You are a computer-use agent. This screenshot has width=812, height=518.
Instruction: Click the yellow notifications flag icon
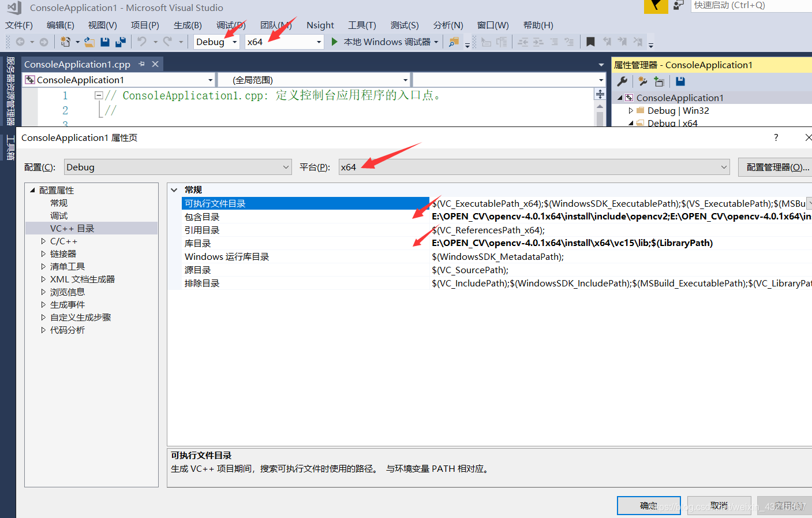click(656, 6)
